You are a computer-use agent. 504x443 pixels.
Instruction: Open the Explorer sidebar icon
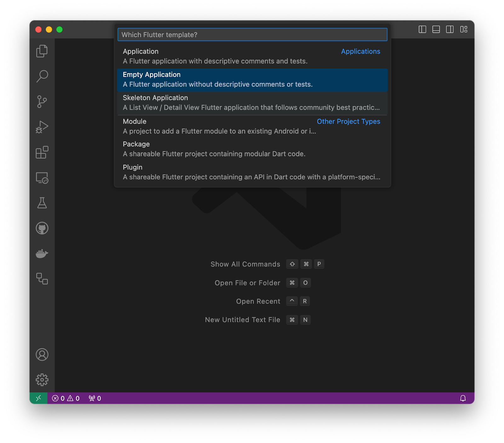[42, 51]
